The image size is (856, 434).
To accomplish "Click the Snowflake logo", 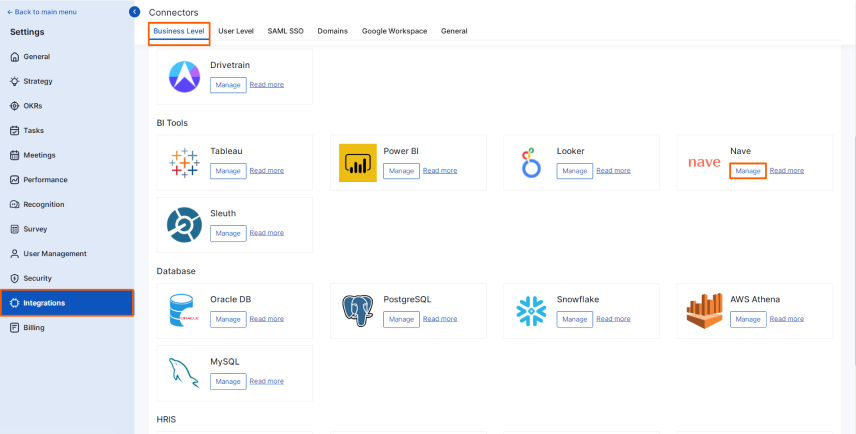I will tap(531, 311).
